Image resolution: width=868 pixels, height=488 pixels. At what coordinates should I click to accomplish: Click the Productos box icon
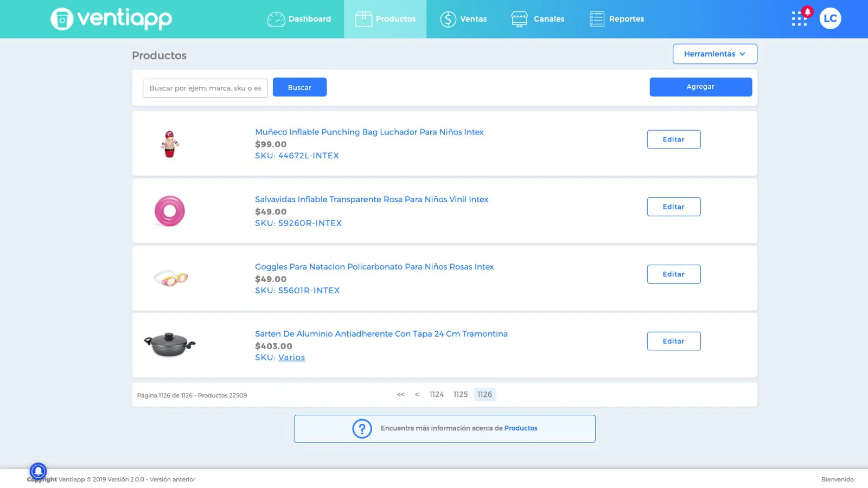click(x=363, y=19)
